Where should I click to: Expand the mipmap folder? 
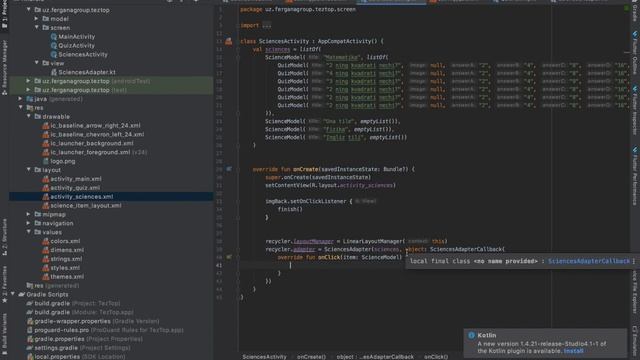point(29,214)
